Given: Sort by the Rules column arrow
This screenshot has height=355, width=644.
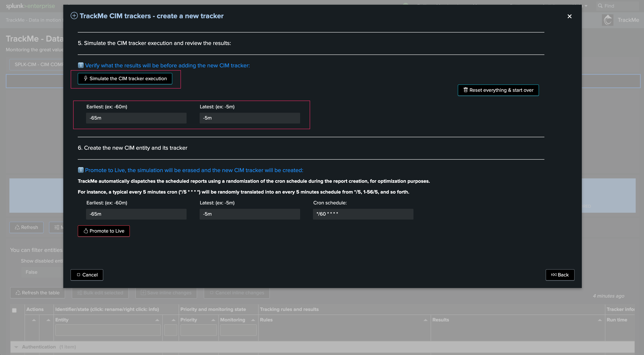Looking at the screenshot, I should [x=425, y=320].
